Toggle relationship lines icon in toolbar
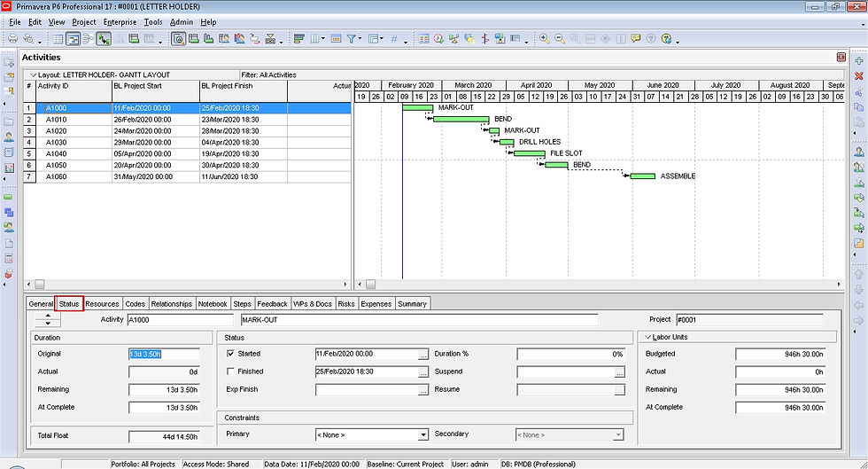 coord(104,39)
